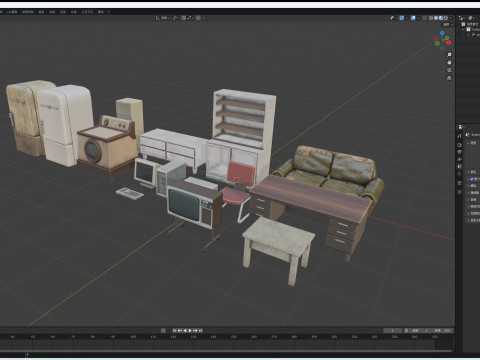Click the blue Z axis gizmo ball
The width and height of the screenshot is (480, 360).
tap(442, 33)
